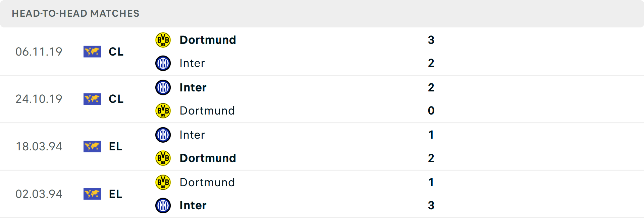
Task: Select winner Inter in the 24.10.19 match
Action: click(193, 87)
